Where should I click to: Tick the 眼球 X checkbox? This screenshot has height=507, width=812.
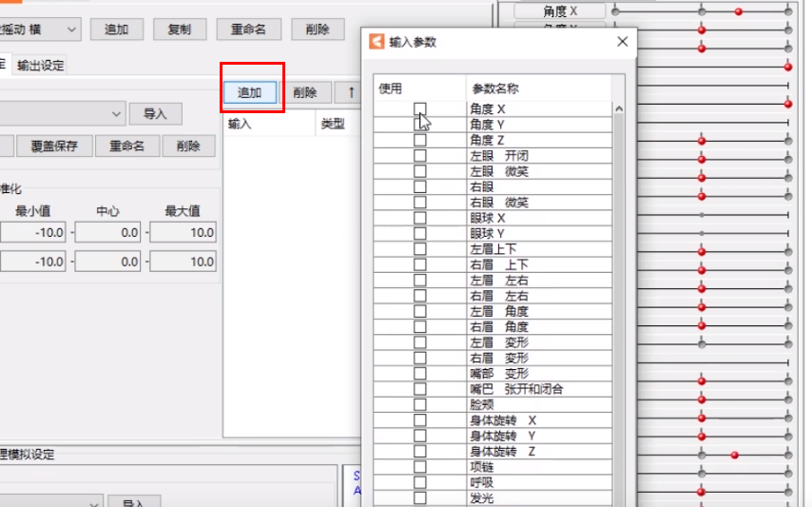point(420,218)
